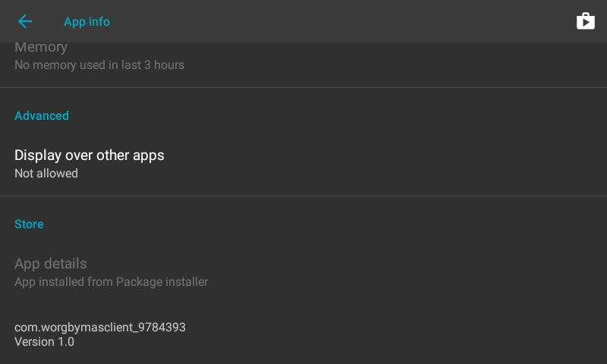Click the Advanced section header
This screenshot has width=607, height=364.
(x=42, y=116)
